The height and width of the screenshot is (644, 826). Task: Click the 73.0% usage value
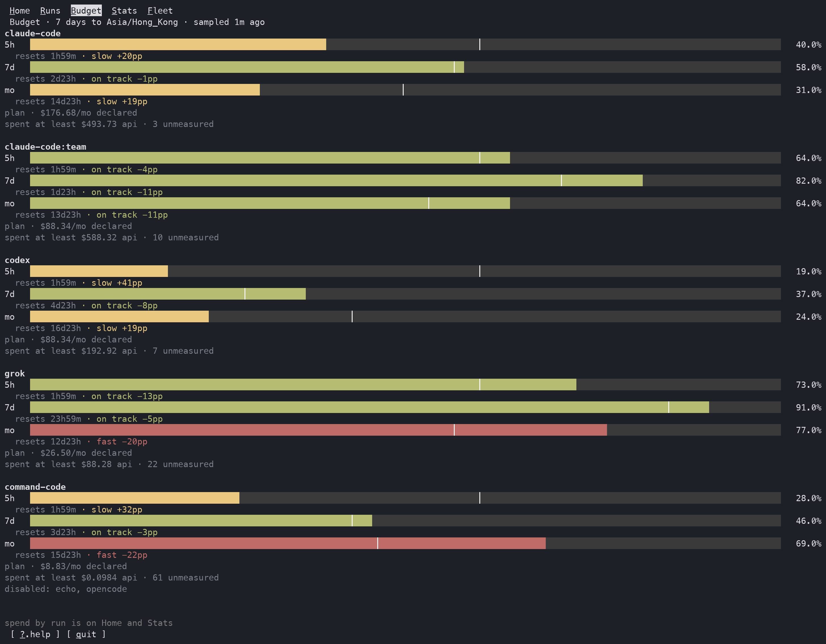(x=808, y=385)
